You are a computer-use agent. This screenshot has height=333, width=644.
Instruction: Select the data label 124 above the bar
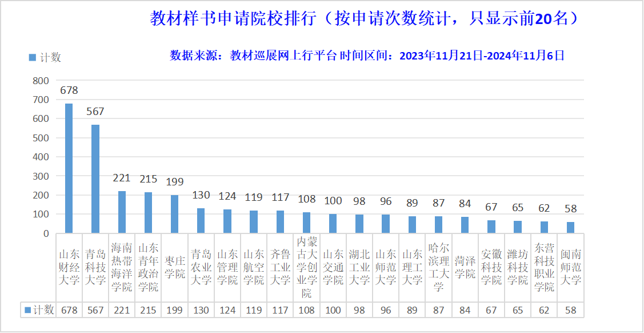[x=227, y=196]
